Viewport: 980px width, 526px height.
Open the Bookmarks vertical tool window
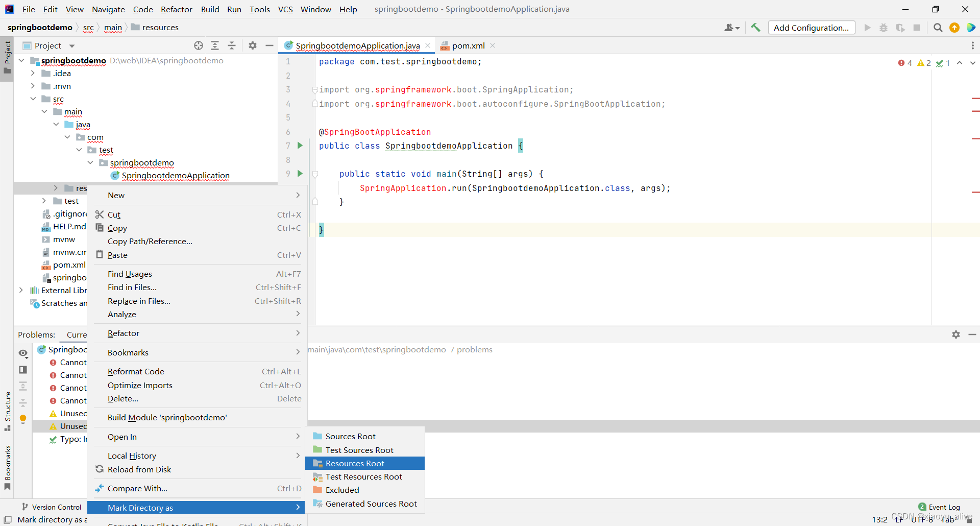click(x=7, y=467)
